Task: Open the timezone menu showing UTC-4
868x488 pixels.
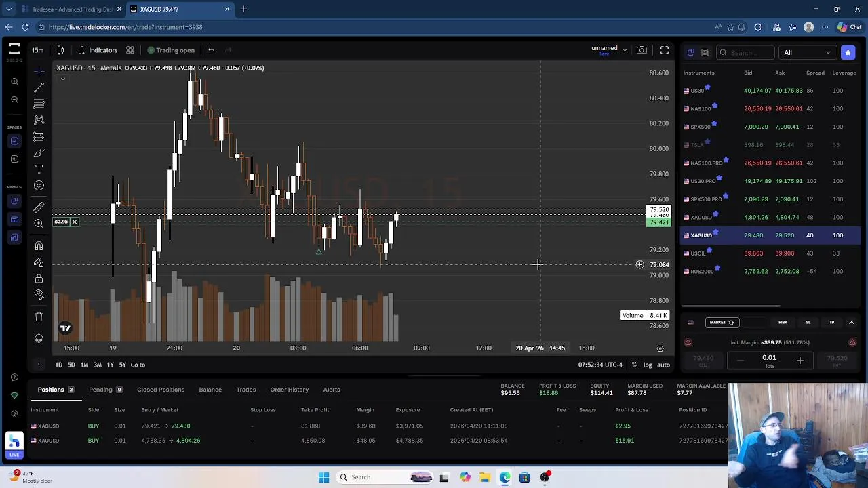Action: (x=600, y=365)
